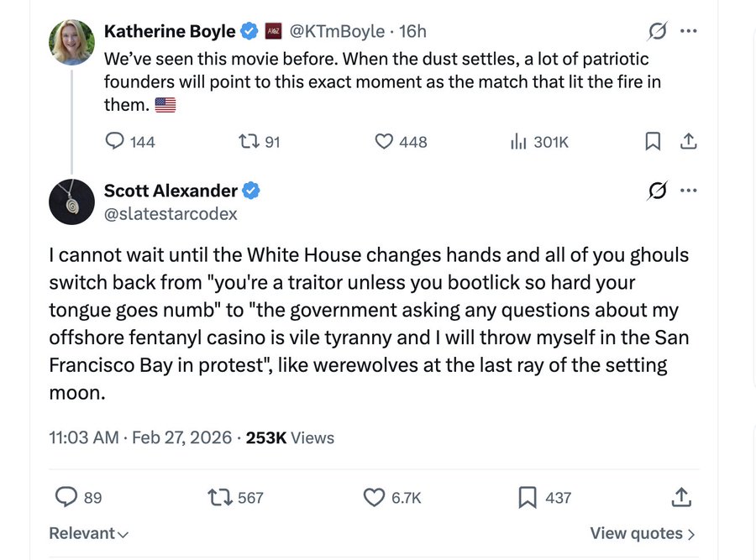This screenshot has height=560, width=756.
Task: Open Grok icon on Katherine Boyle's tweet
Action: [x=657, y=32]
